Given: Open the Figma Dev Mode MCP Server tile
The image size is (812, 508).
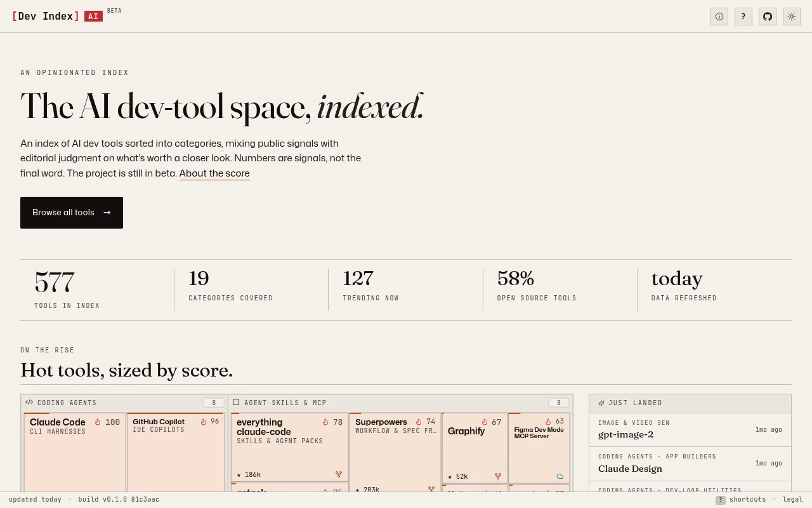Looking at the screenshot, I should 539,448.
